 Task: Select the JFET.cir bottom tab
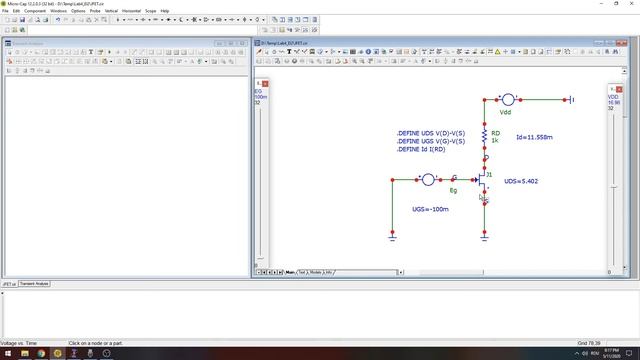point(9,284)
